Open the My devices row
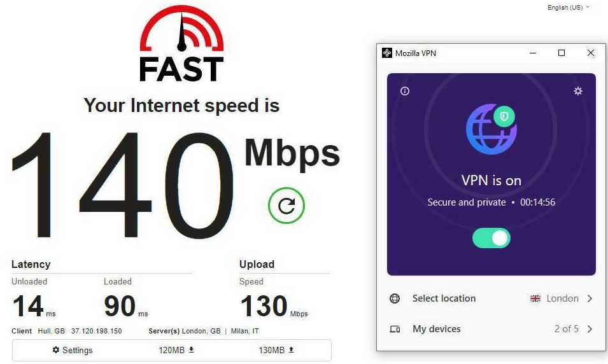Image resolution: width=608 pixels, height=364 pixels. 491,329
